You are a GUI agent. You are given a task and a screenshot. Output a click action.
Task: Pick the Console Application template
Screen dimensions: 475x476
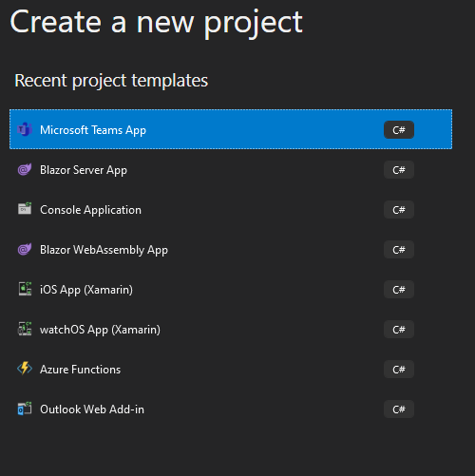231,210
